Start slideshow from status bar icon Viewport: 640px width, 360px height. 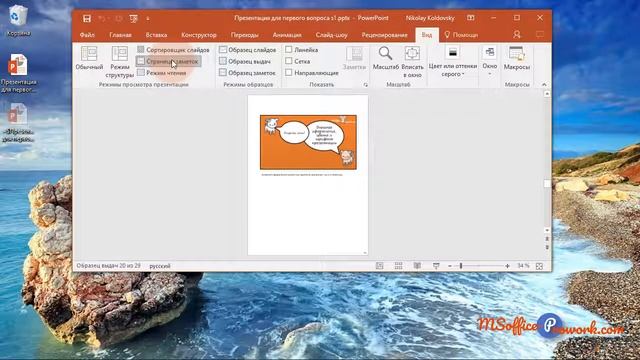[x=436, y=266]
